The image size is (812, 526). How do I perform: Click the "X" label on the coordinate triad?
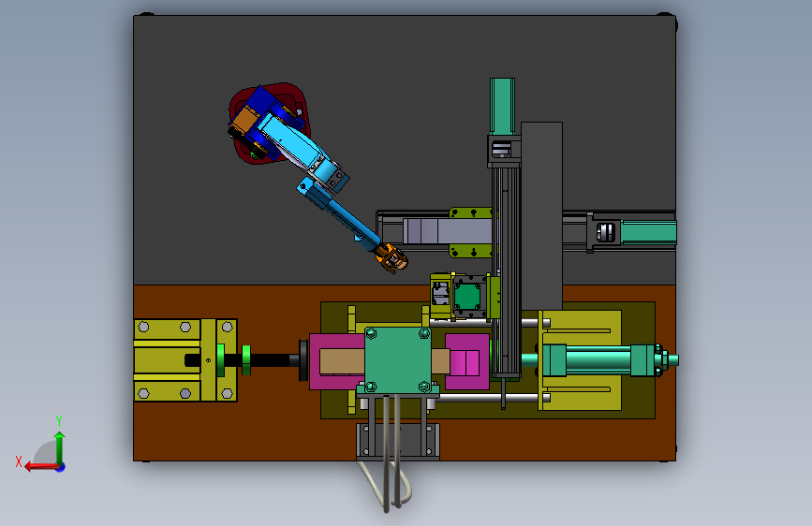click(19, 461)
